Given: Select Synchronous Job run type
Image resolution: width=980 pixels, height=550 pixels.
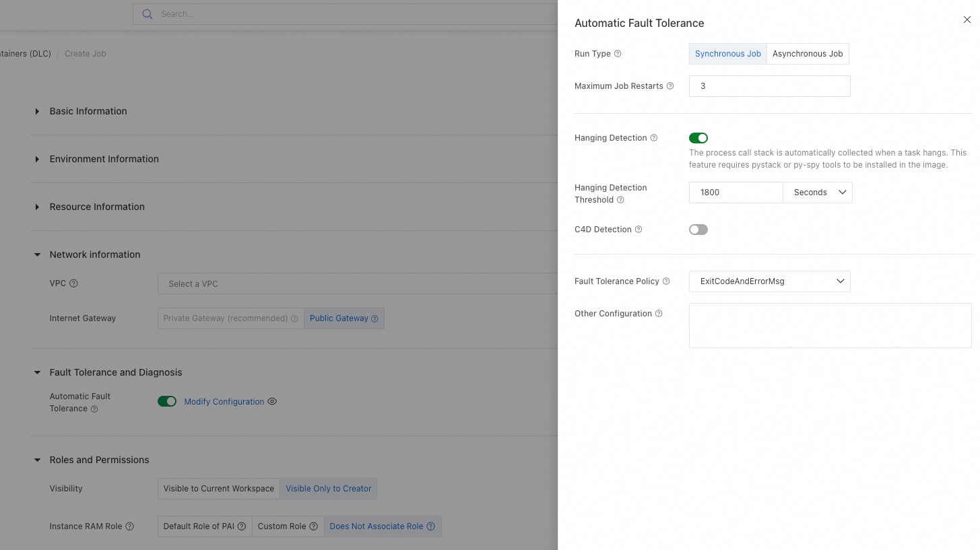Looking at the screenshot, I should click(728, 54).
